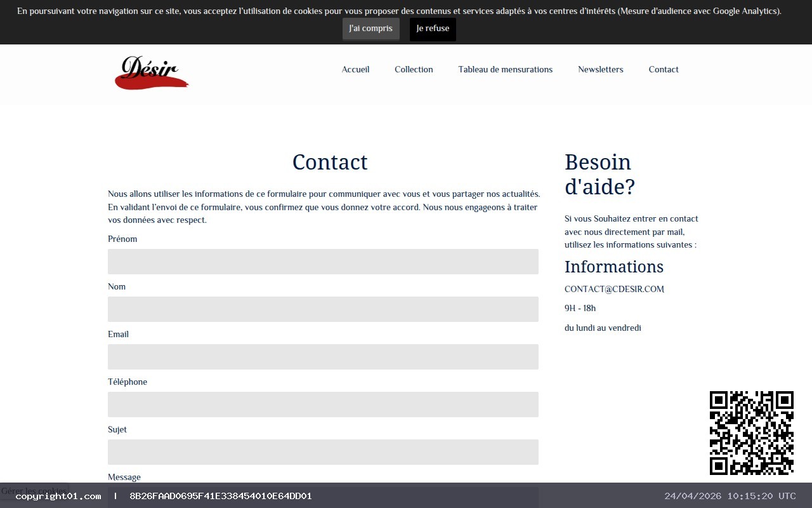This screenshot has width=812, height=508.
Task: Refuse cookies via "Je refuse"
Action: 432,29
